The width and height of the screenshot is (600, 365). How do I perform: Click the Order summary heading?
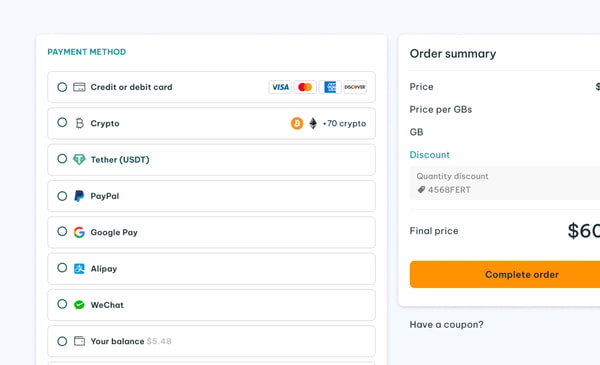tap(453, 54)
